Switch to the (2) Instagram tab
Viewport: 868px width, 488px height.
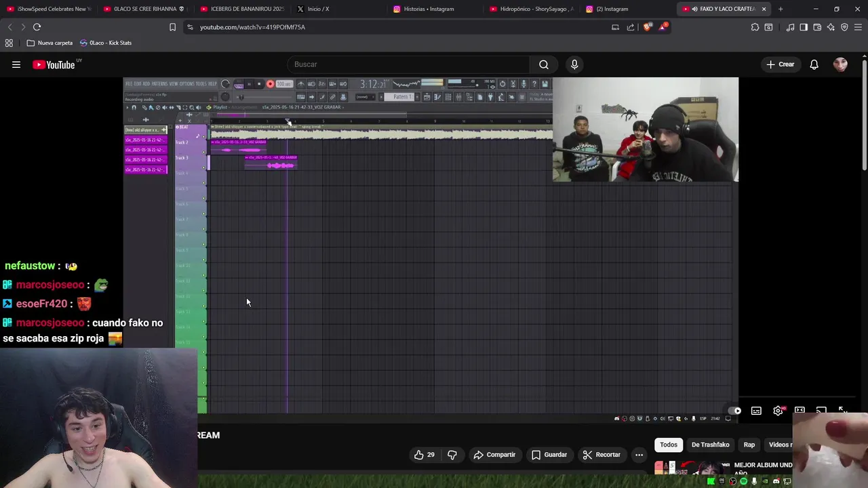(629, 9)
